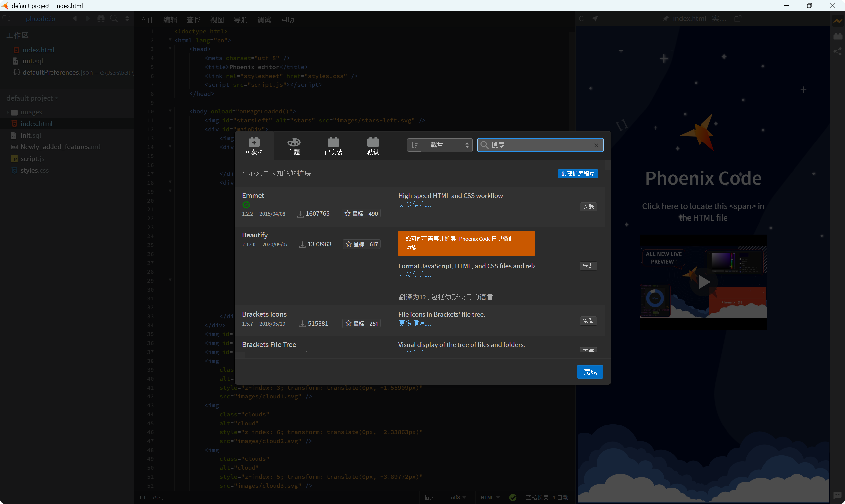
Task: Open the Debug menu
Action: tap(264, 20)
